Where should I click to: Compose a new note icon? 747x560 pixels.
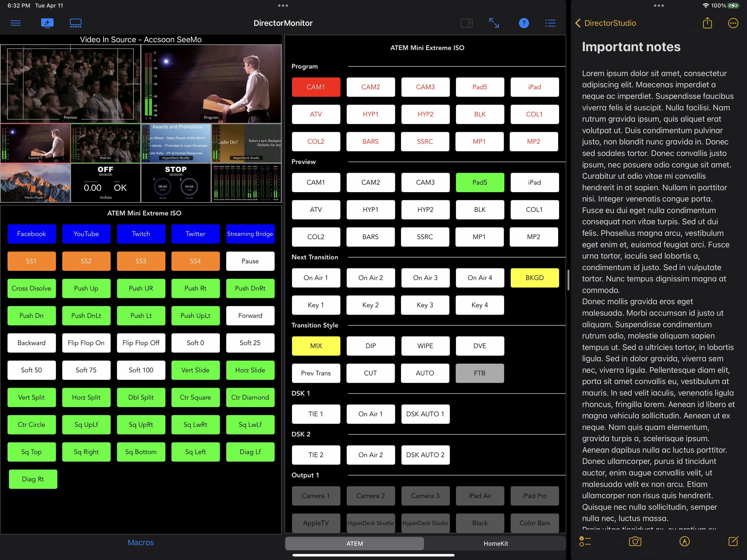coord(733,541)
